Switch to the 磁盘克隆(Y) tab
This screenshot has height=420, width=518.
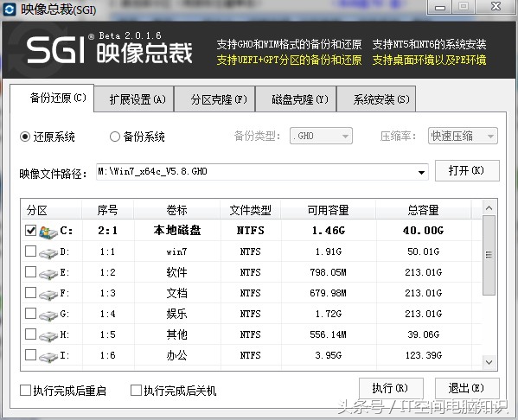coord(296,99)
